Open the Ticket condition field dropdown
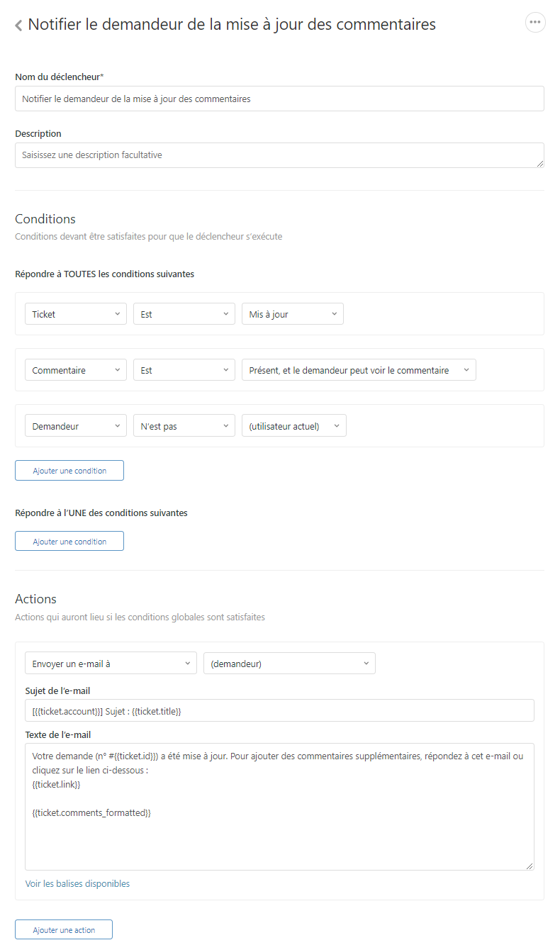The width and height of the screenshot is (560, 945). 76,314
